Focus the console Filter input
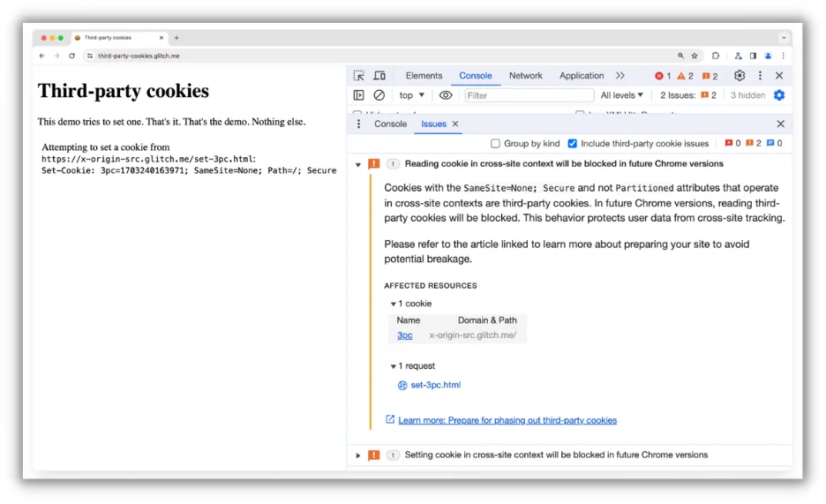The width and height of the screenshot is (826, 504). coord(529,95)
